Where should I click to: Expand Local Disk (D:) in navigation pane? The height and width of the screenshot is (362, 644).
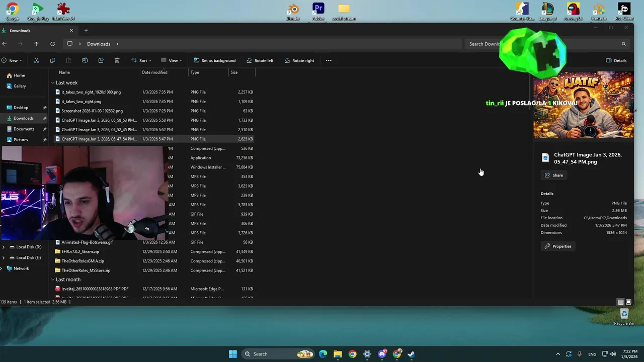click(4, 247)
